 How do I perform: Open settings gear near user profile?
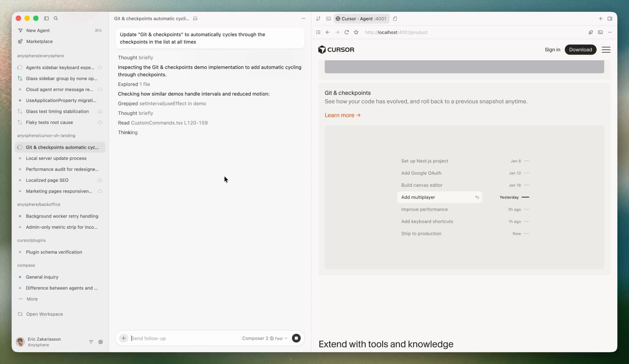(x=100, y=342)
